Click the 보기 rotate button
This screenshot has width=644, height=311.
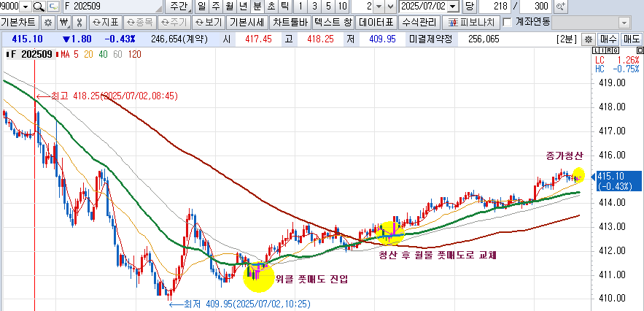(x=209, y=22)
